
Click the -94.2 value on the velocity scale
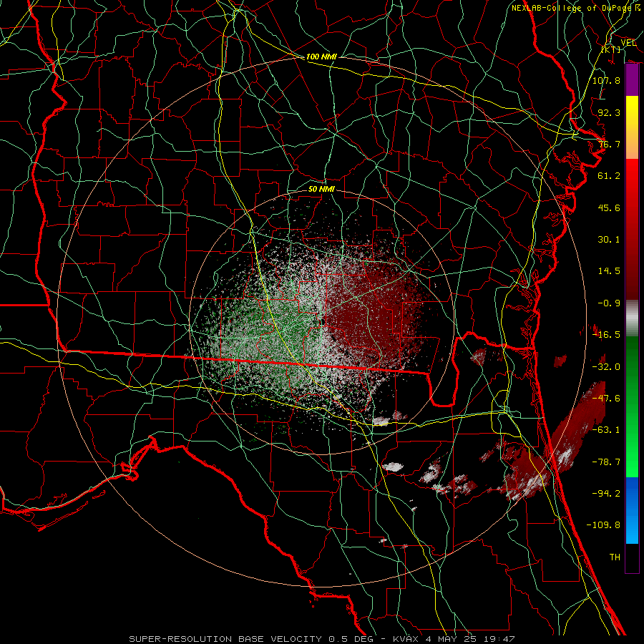pyautogui.click(x=606, y=494)
